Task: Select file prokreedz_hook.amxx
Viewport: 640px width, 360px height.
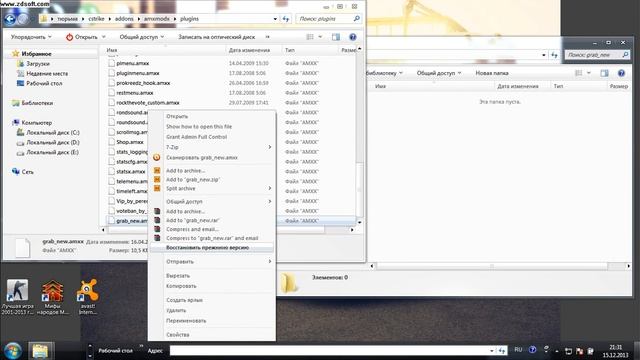Action: [143, 83]
